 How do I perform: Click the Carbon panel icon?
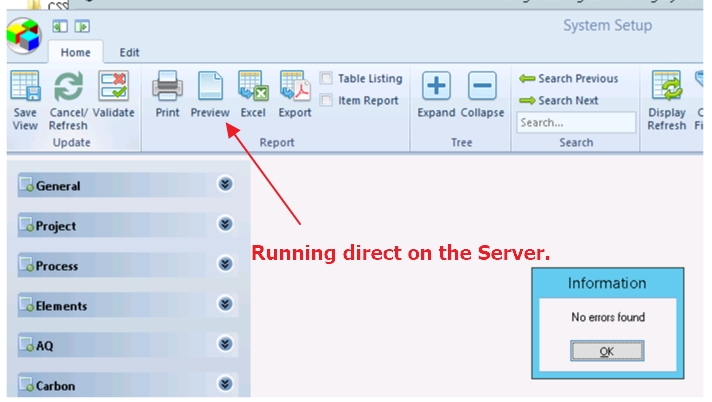click(x=27, y=384)
